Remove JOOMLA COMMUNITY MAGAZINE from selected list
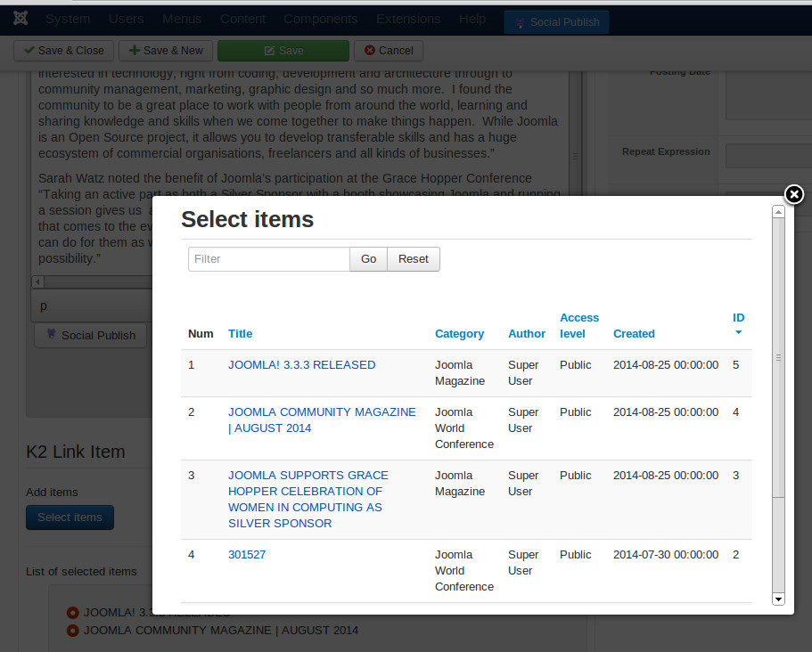Image resolution: width=812 pixels, height=652 pixels. [x=72, y=631]
